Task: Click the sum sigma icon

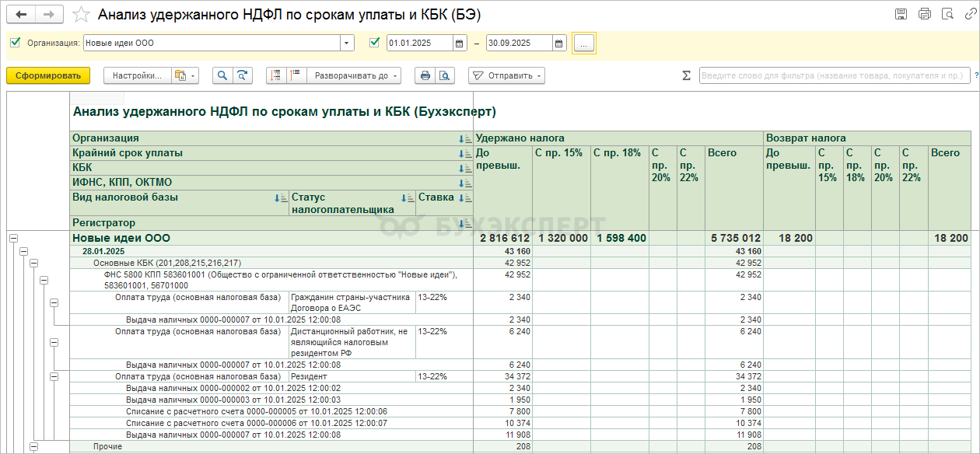Action: click(686, 75)
